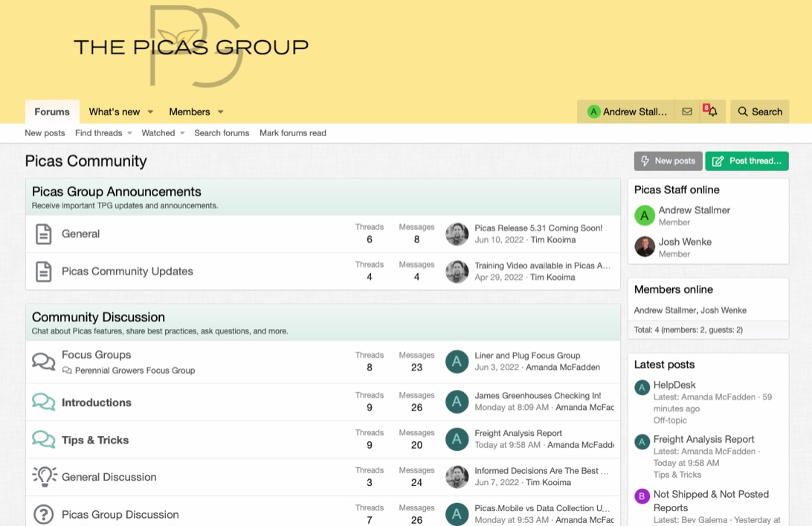Open HelpDesk in Latest posts
812x526 pixels.
[x=674, y=385]
